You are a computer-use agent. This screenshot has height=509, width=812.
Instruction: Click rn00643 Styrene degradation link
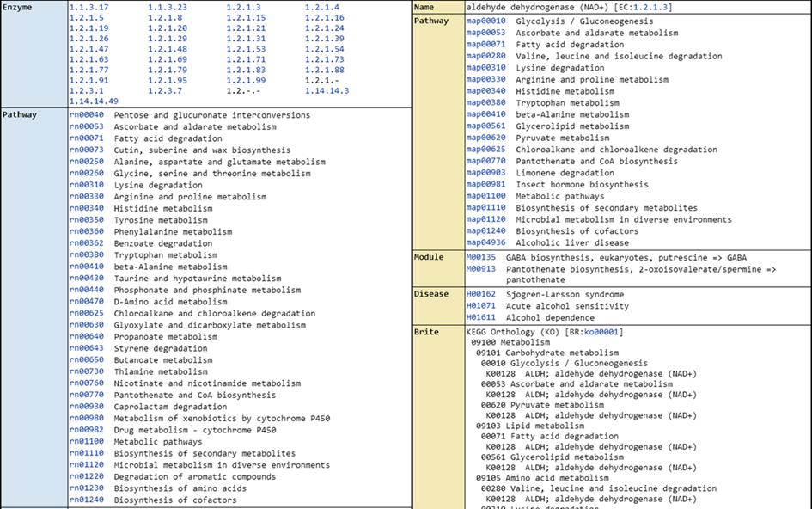click(86, 349)
